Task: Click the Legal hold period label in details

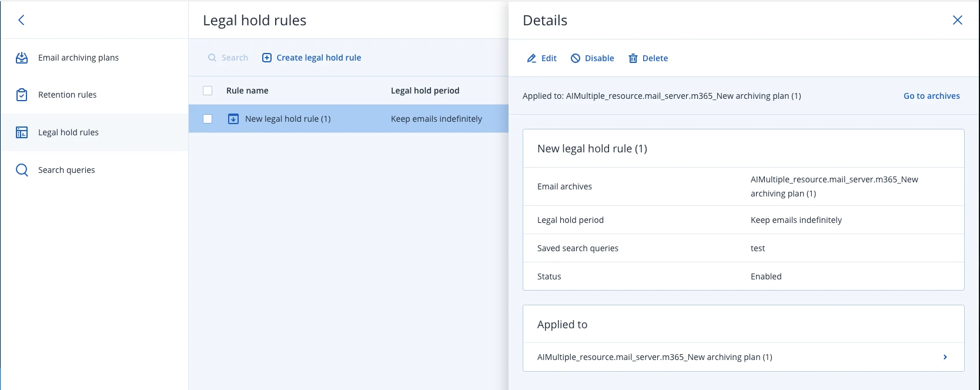Action: pos(570,220)
